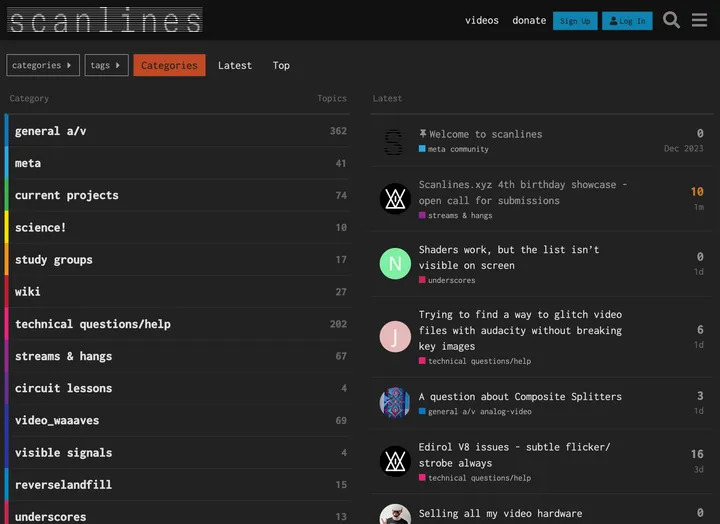This screenshot has height=524, width=720.
Task: Open the study groups category
Action: (x=54, y=260)
